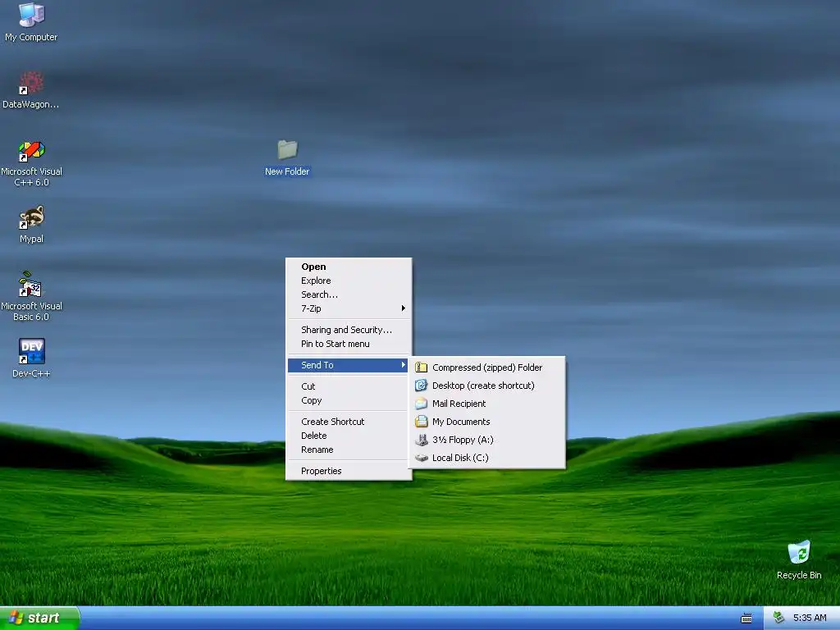Screen dimensions: 840x630
Task: Click the system tray icon beside the clock
Action: (x=779, y=618)
